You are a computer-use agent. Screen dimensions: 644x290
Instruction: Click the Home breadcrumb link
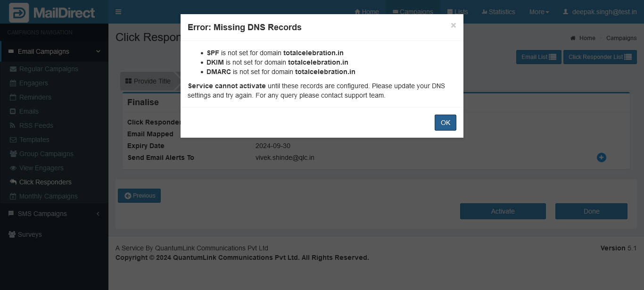pos(587,38)
